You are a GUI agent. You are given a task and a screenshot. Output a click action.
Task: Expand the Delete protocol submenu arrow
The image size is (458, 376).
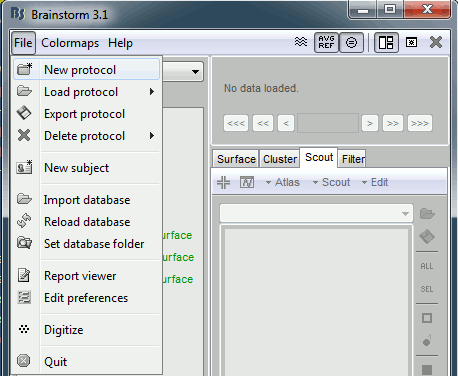coord(152,136)
